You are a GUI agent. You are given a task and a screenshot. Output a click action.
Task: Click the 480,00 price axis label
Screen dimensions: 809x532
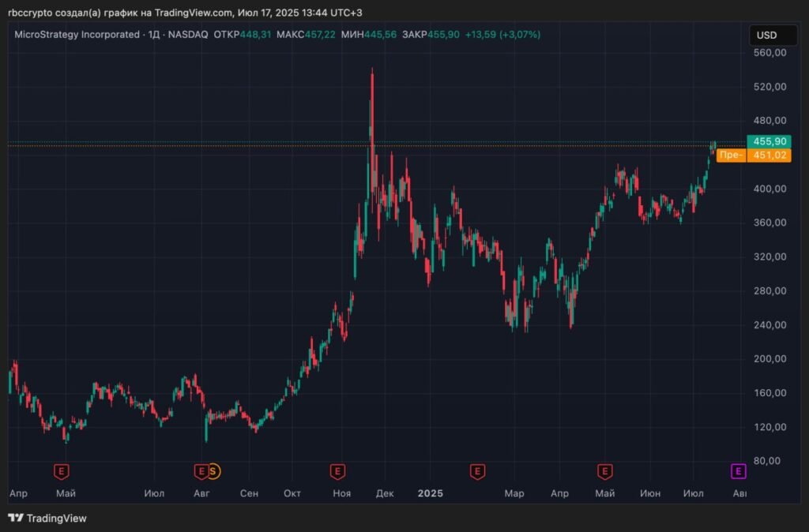(x=769, y=121)
